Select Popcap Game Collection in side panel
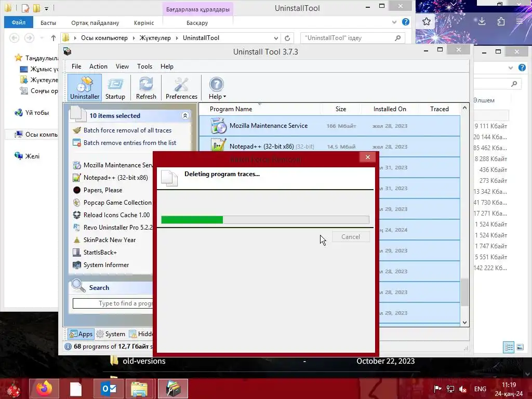The image size is (532, 399). point(113,203)
